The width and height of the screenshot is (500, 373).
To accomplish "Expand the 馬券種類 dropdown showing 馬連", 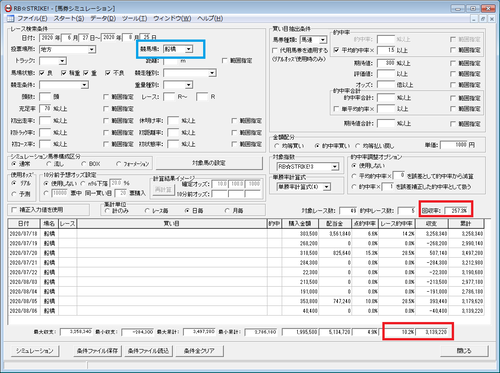I will click(x=323, y=40).
